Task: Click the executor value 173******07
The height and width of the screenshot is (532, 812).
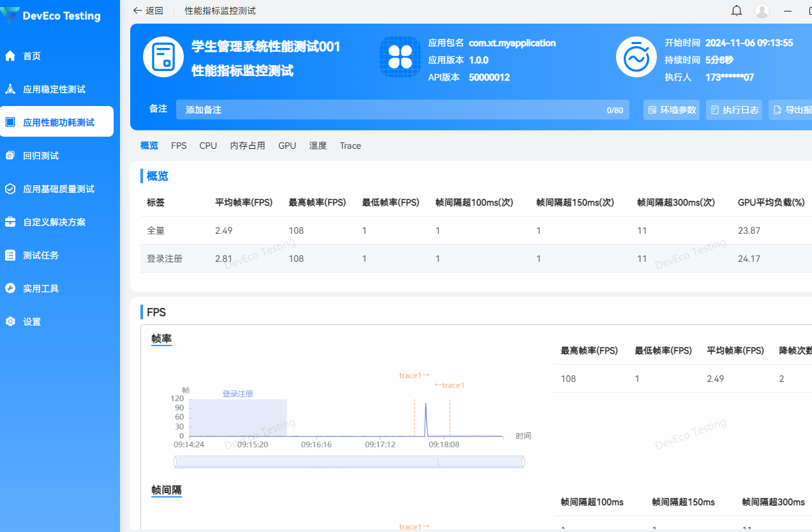Action: [x=730, y=77]
